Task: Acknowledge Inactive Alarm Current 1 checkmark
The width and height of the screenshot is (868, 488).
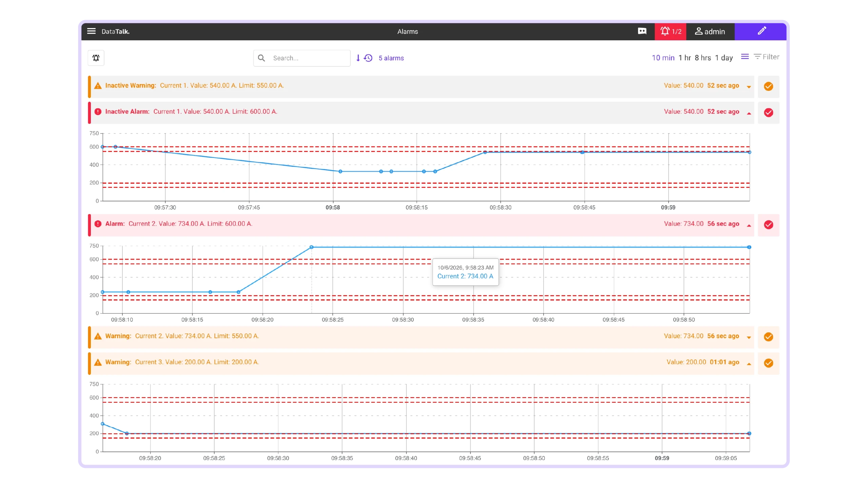Action: 769,113
